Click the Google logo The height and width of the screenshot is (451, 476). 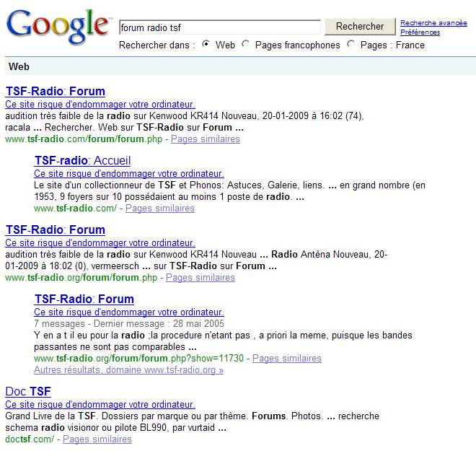pyautogui.click(x=58, y=26)
